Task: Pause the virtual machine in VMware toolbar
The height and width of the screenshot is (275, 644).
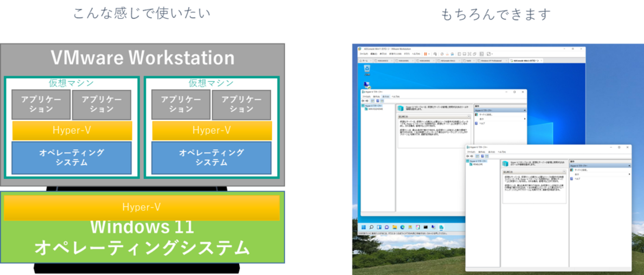Action: (426, 54)
